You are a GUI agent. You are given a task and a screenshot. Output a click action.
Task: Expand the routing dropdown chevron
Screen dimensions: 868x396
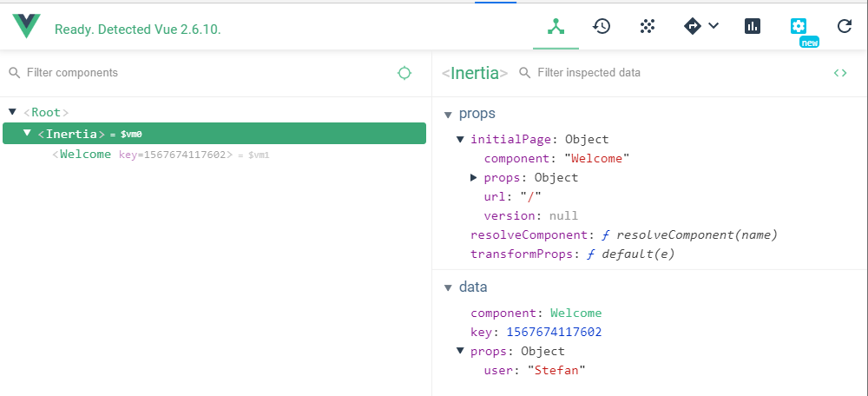coord(713,25)
